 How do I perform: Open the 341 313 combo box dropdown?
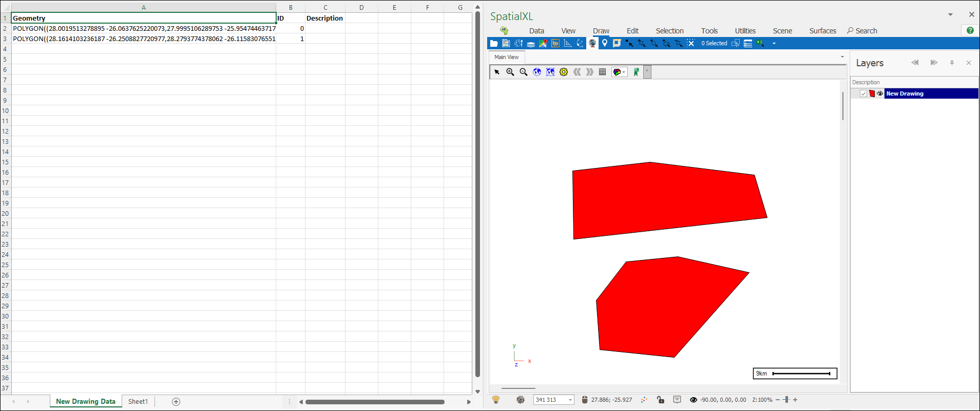(570, 400)
